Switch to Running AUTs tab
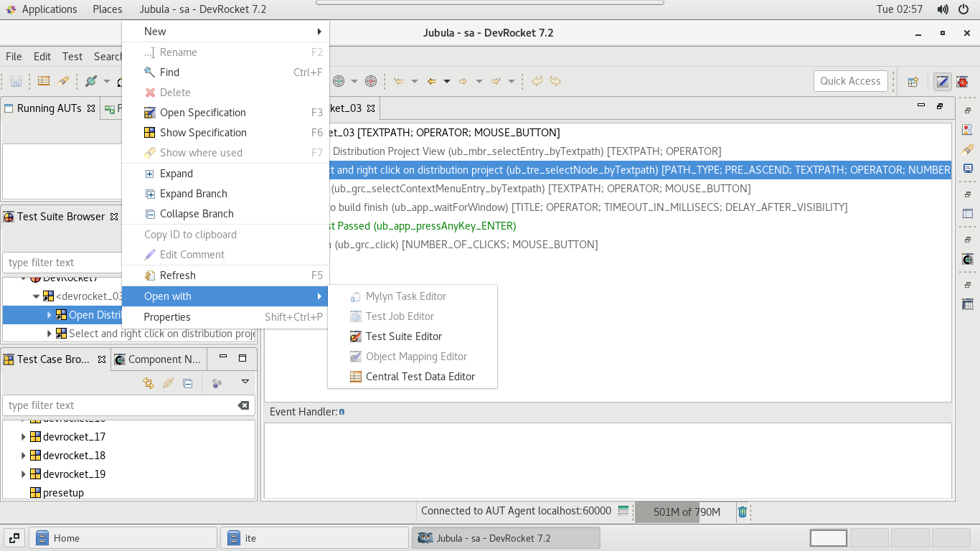 click(x=50, y=108)
